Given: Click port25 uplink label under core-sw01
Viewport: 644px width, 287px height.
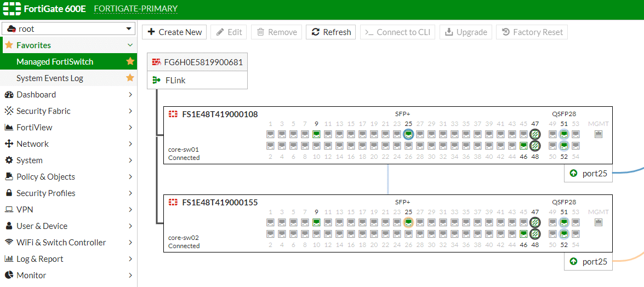Looking at the screenshot, I should click(x=588, y=173).
